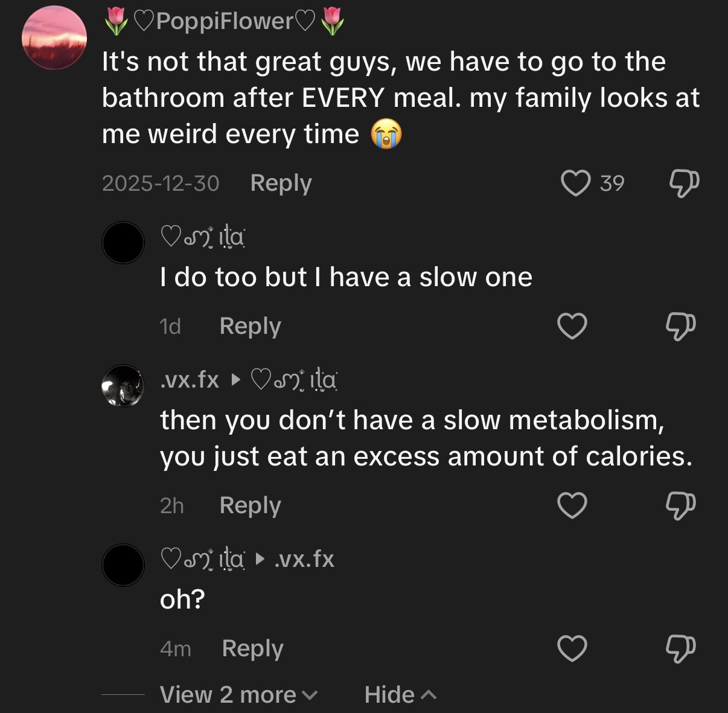The image size is (728, 713).
Task: Reply to .vx.fx's metabolism comment
Action: point(250,505)
